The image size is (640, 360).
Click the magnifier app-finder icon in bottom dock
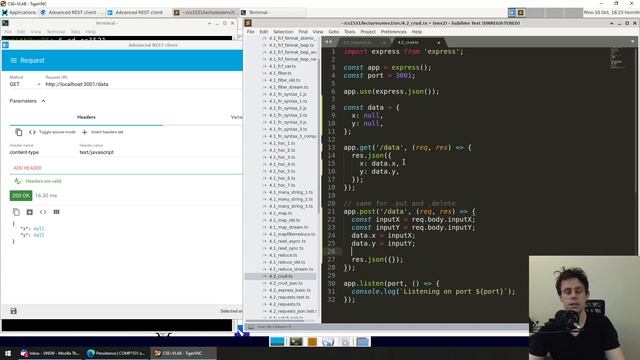coord(345,342)
